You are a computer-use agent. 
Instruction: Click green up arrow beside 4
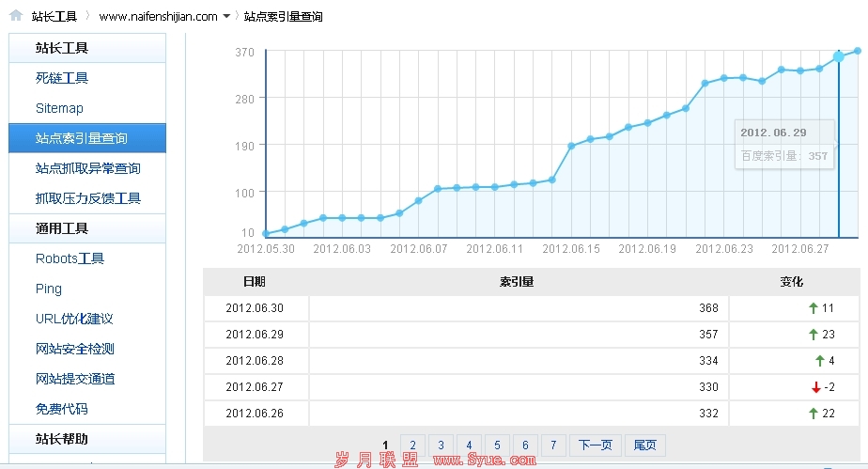(x=820, y=361)
